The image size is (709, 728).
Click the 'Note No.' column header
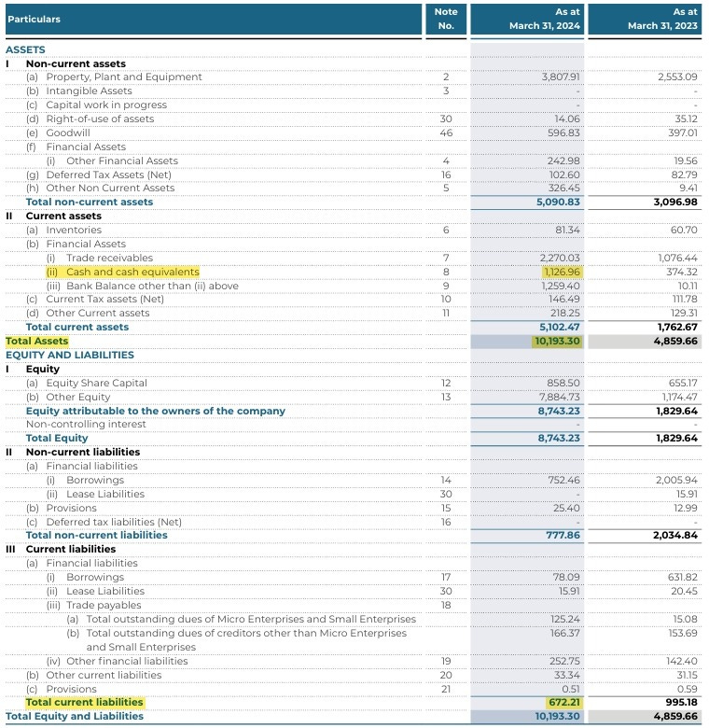(x=446, y=19)
